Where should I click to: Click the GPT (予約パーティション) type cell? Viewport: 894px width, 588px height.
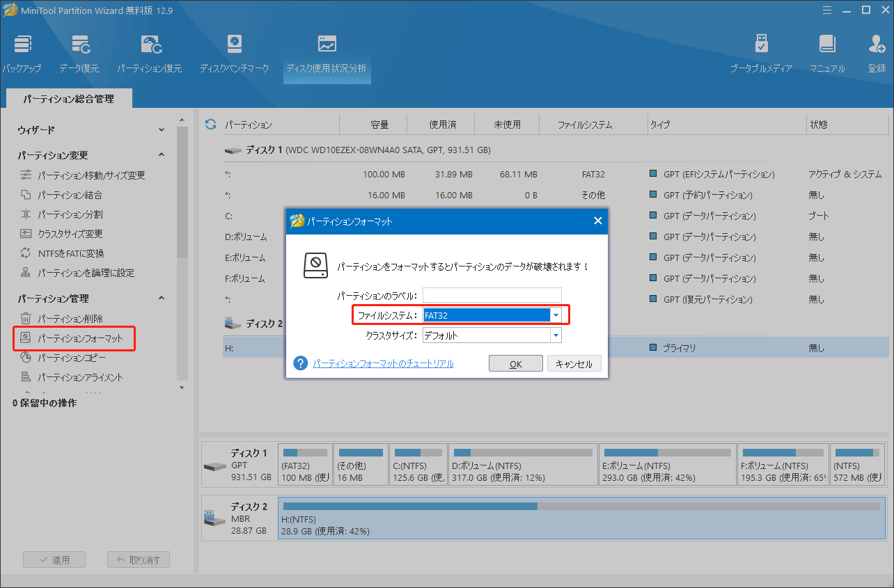707,195
